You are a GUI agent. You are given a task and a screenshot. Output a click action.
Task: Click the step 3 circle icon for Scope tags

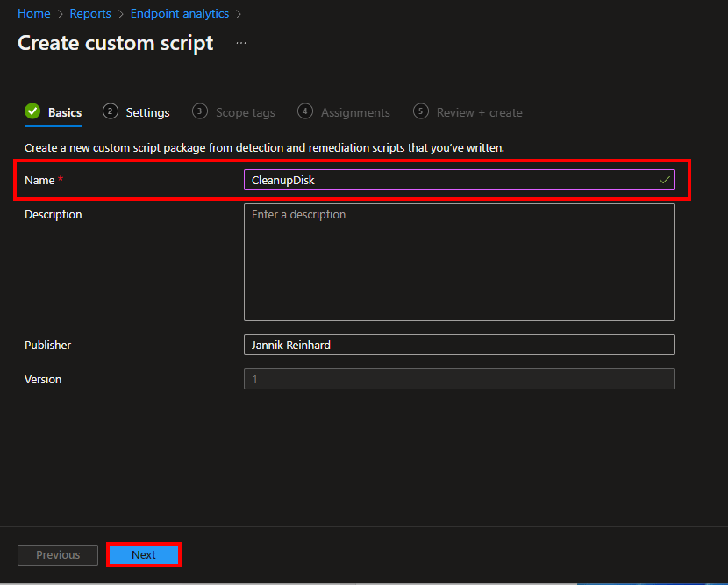[200, 111]
